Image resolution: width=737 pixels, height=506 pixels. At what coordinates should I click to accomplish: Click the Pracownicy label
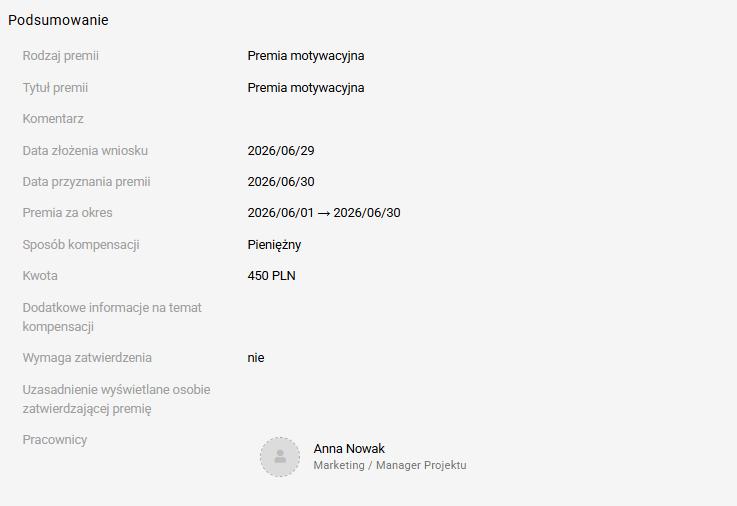[x=55, y=440]
